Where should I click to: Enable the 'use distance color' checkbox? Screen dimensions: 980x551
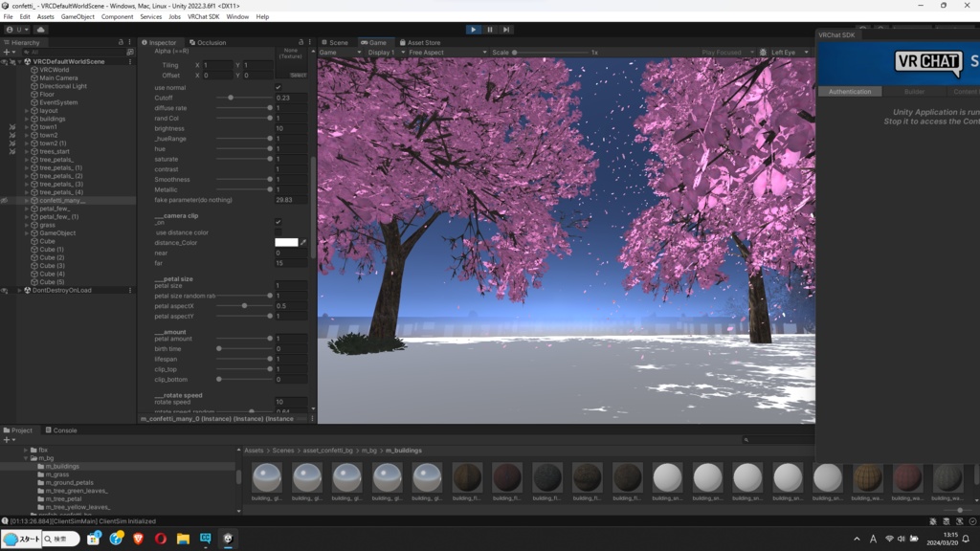(x=278, y=232)
